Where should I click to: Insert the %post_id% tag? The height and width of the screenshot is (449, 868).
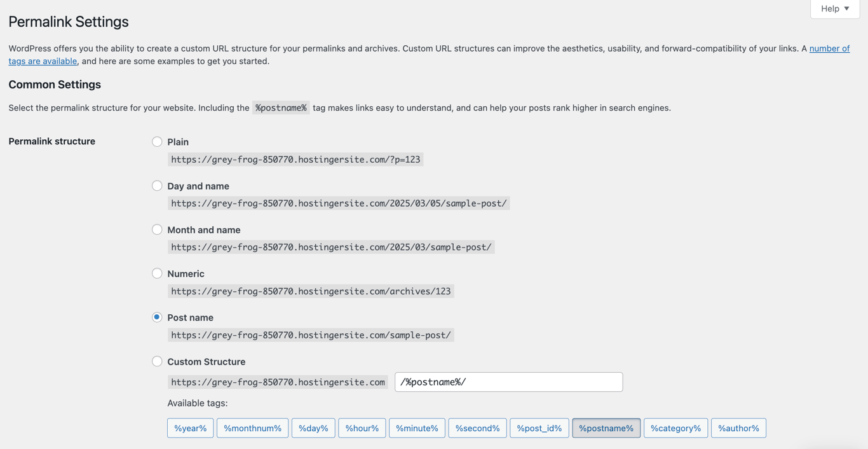pyautogui.click(x=539, y=428)
